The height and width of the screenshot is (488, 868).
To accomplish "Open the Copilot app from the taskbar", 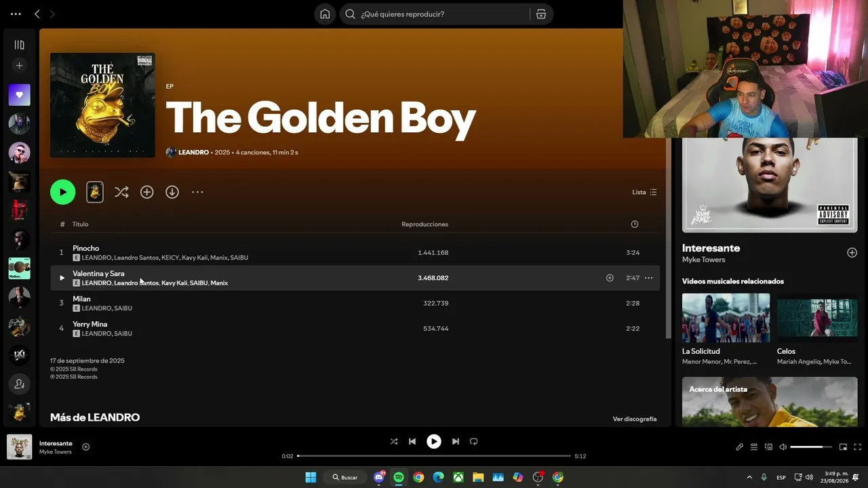I will pos(518,477).
